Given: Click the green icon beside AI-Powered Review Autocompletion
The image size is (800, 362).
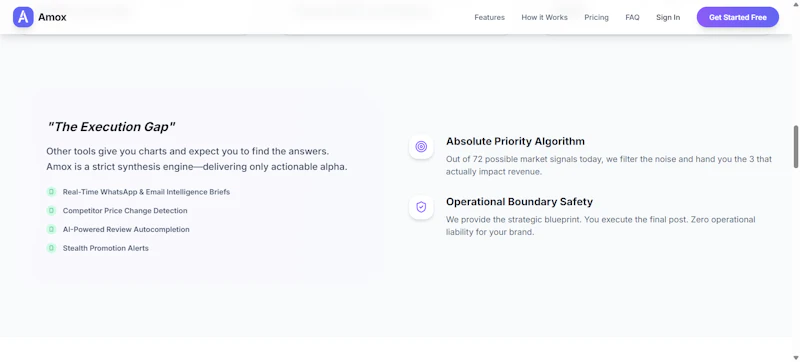Looking at the screenshot, I should pos(51,229).
